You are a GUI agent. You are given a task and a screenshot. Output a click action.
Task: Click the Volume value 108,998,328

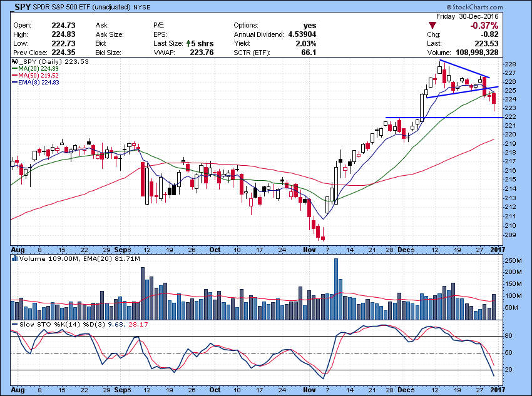pyautogui.click(x=476, y=53)
